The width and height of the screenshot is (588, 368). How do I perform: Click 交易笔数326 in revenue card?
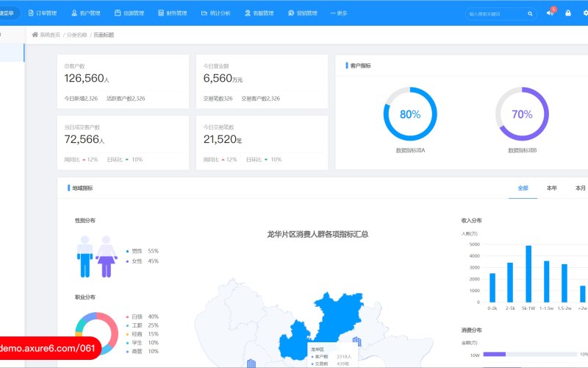(x=218, y=99)
